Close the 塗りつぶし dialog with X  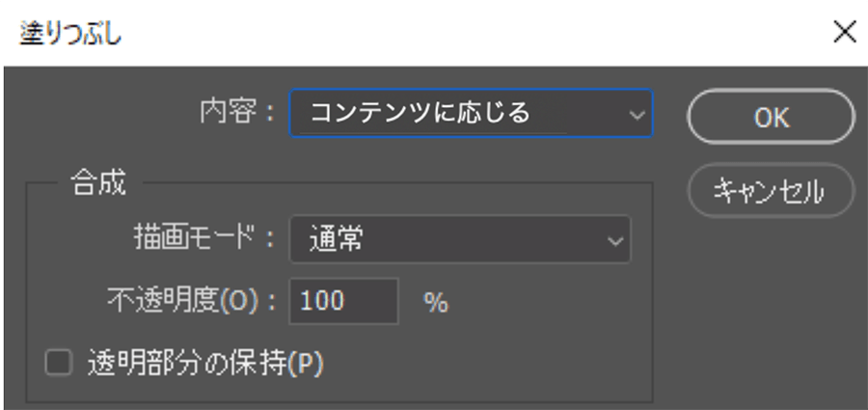[845, 33]
